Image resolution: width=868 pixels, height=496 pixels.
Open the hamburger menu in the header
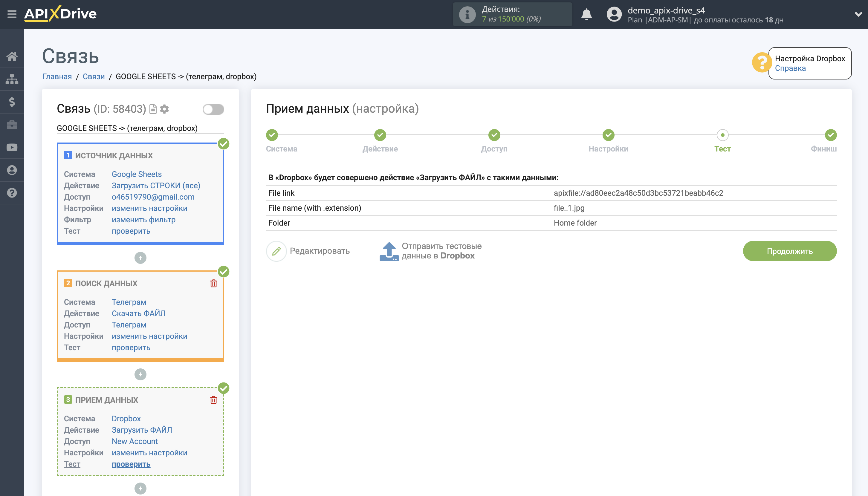tap(12, 14)
